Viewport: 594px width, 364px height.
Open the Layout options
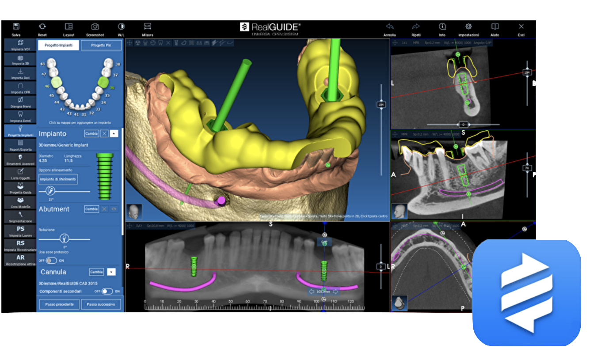pos(69,27)
